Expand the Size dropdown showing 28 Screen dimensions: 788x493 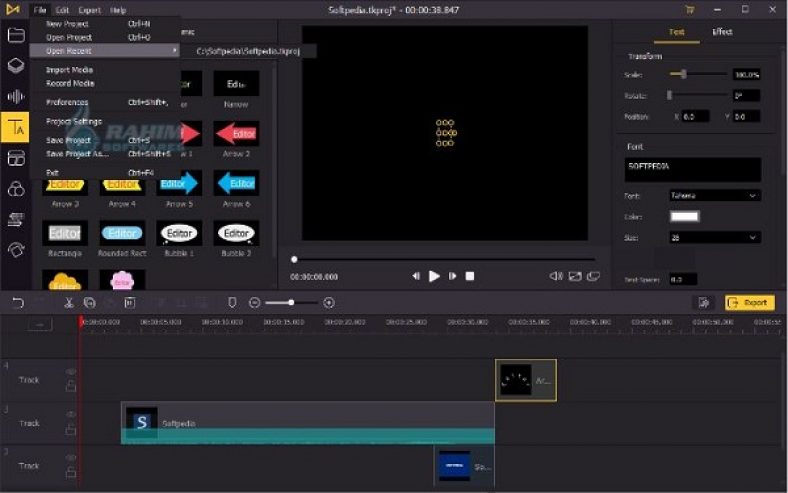(x=714, y=237)
